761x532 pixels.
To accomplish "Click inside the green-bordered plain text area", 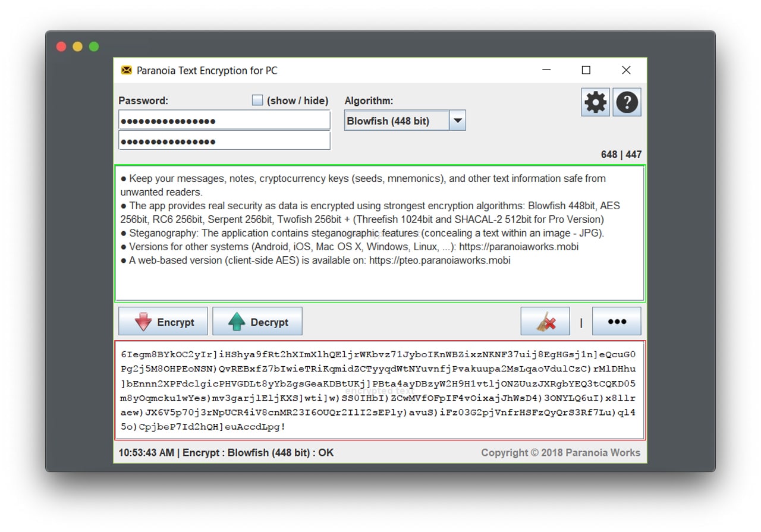I will 379,234.
